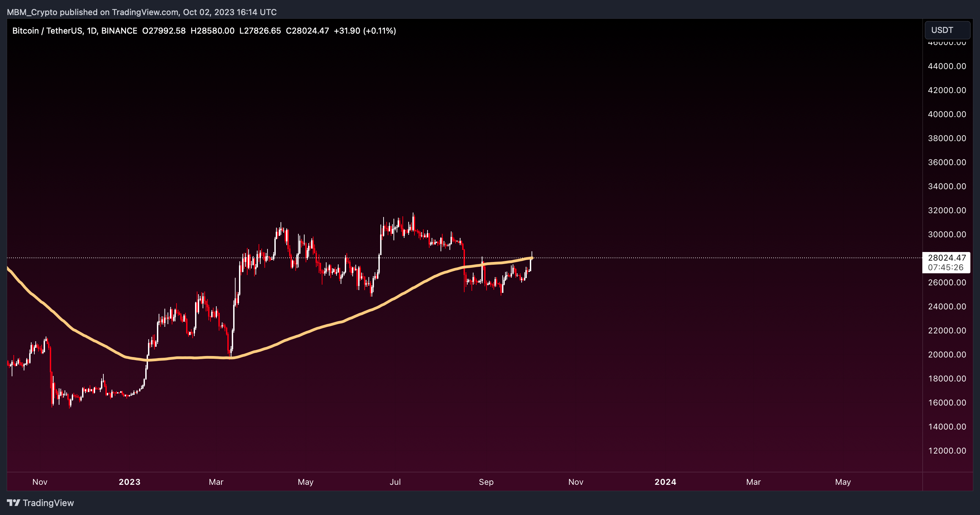Click the Bitcoin / TetherUS symbol title

[47, 31]
